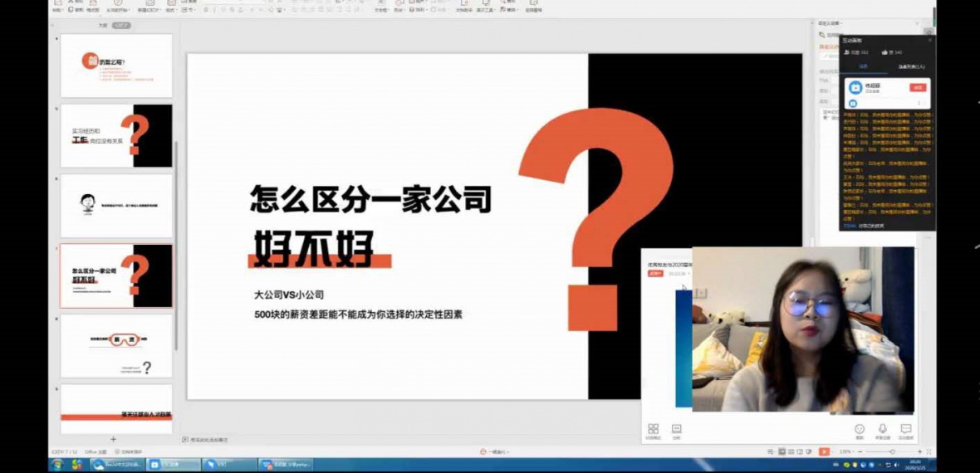Click the zoom in plus icon
The image size is (980, 473).
click(919, 451)
